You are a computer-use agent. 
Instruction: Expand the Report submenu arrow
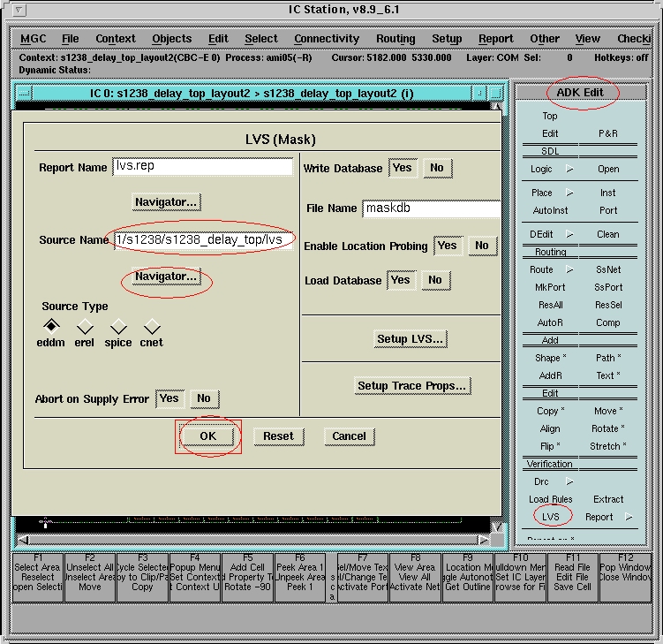pyautogui.click(x=629, y=517)
